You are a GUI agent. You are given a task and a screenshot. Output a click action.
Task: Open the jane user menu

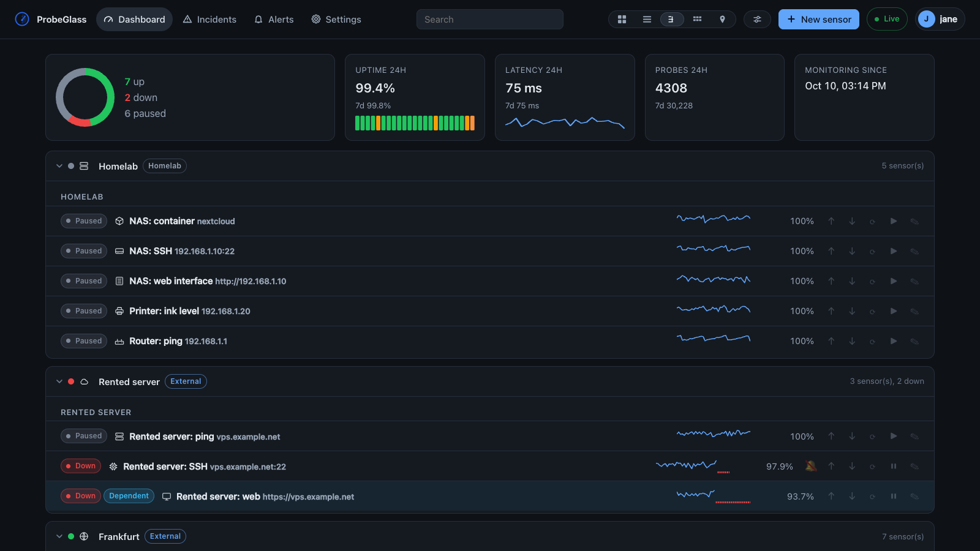point(940,19)
